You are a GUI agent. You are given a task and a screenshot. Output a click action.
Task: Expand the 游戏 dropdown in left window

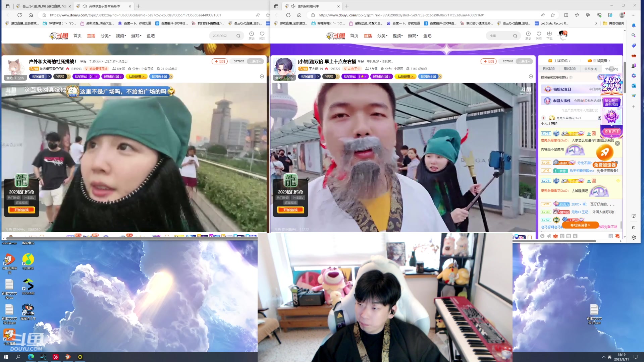(x=136, y=36)
